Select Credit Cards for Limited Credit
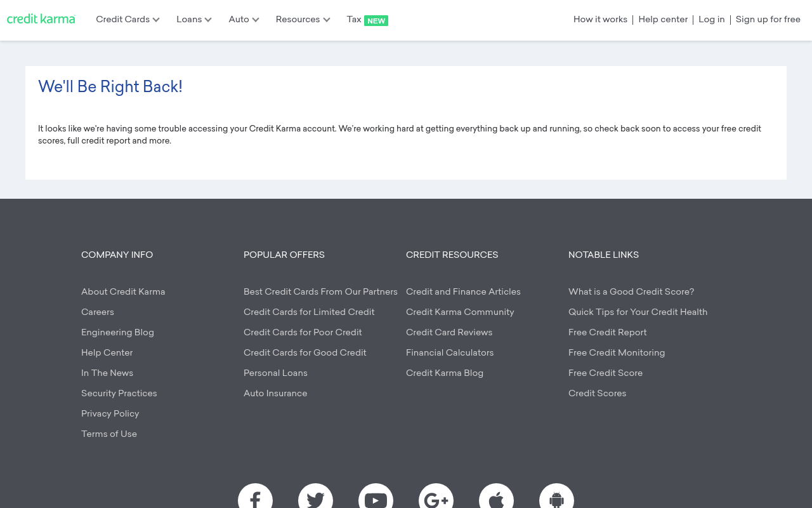 pyautogui.click(x=309, y=312)
